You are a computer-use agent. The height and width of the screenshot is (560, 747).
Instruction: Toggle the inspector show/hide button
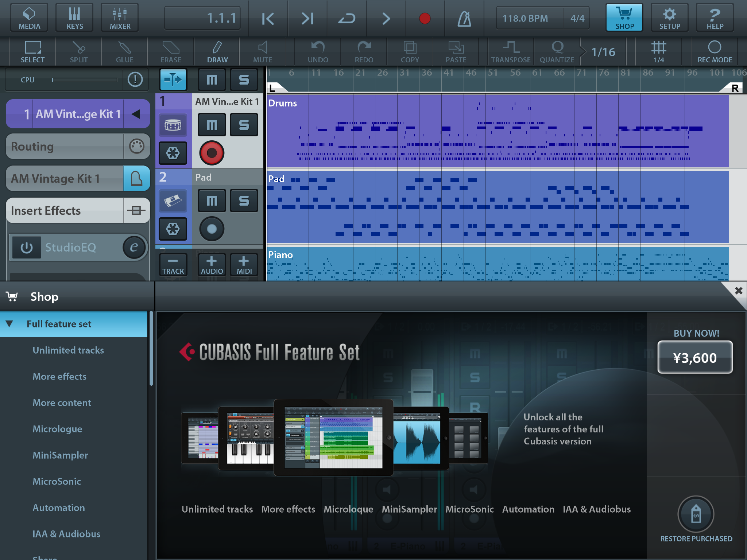[173, 79]
